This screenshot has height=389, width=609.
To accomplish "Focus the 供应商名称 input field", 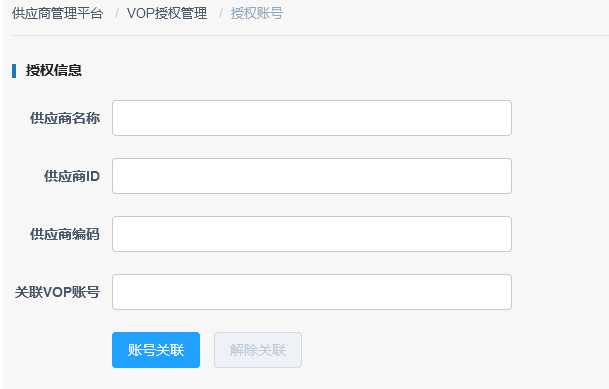I will click(312, 118).
